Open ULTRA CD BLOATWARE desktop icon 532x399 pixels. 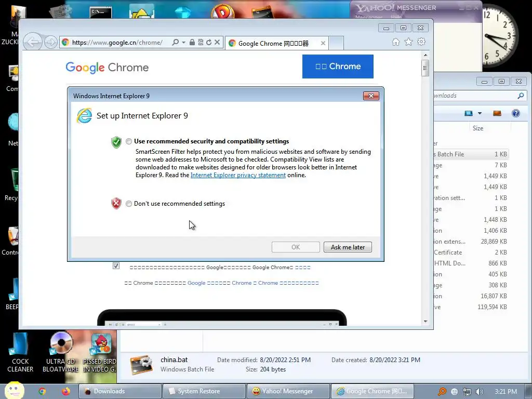point(60,352)
